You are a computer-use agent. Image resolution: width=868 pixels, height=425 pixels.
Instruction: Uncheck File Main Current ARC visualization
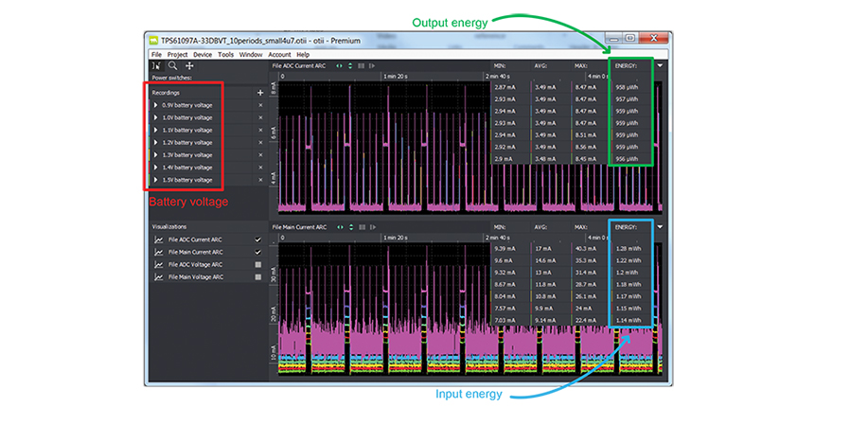[x=257, y=252]
